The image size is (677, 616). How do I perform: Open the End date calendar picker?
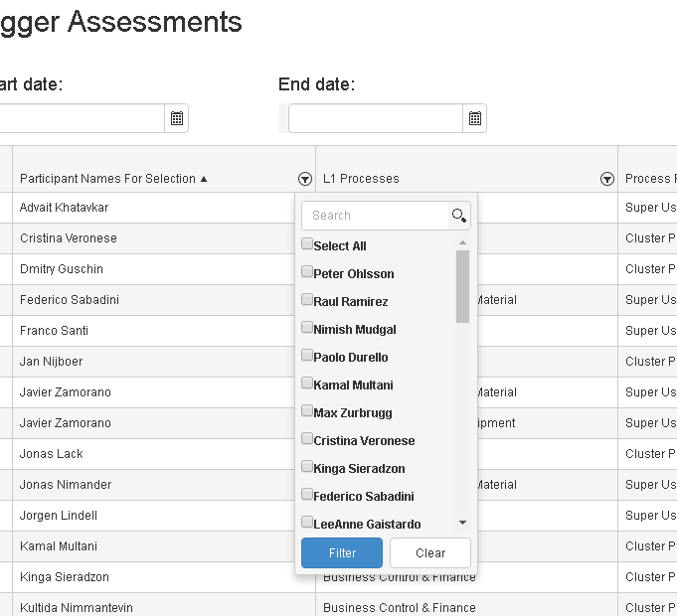click(x=475, y=118)
